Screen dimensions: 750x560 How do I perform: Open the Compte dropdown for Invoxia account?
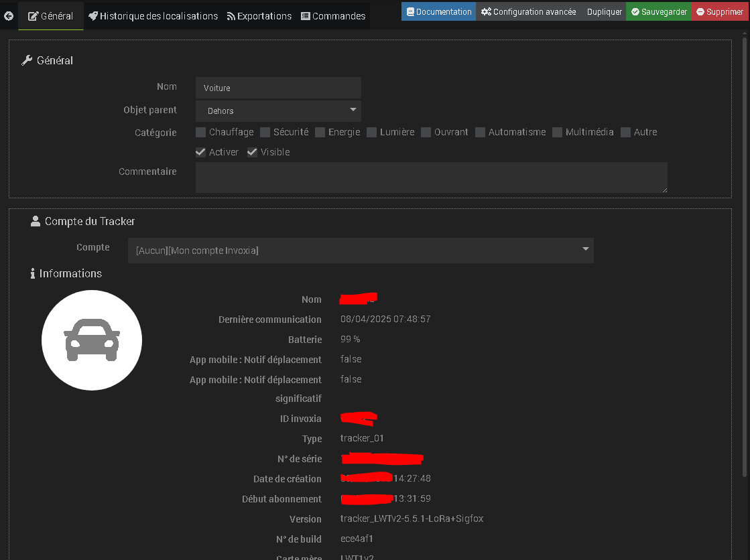(361, 251)
